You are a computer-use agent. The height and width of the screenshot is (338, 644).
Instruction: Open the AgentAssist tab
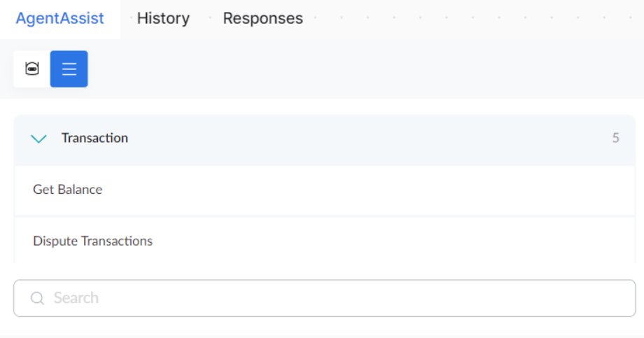[60, 19]
